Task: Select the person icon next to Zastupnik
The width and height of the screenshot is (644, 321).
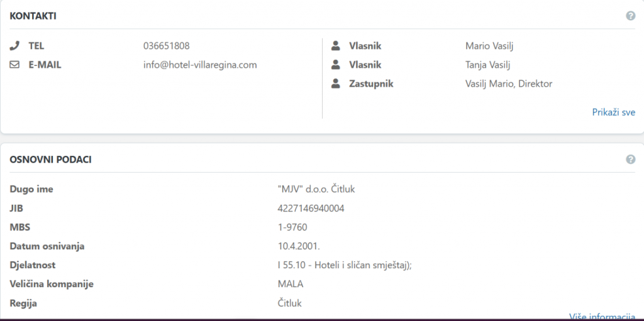Action: click(336, 84)
